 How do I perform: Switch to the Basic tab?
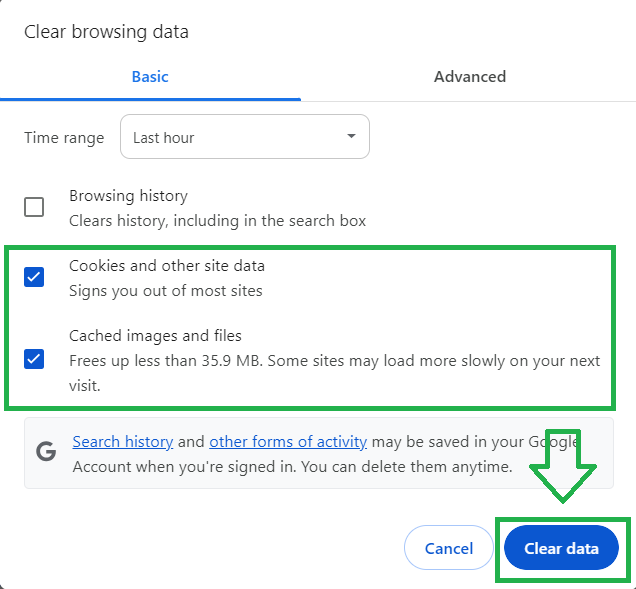coord(150,77)
